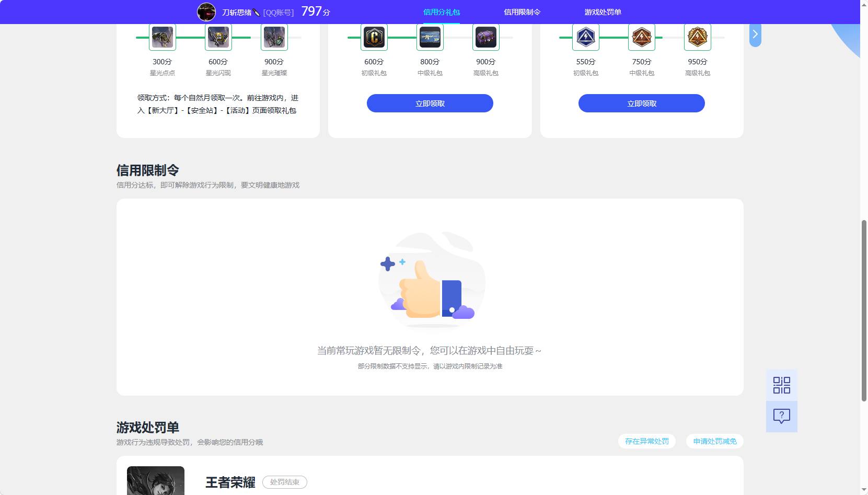Click the 星光闪现 label
868x495 pixels.
[x=218, y=73]
